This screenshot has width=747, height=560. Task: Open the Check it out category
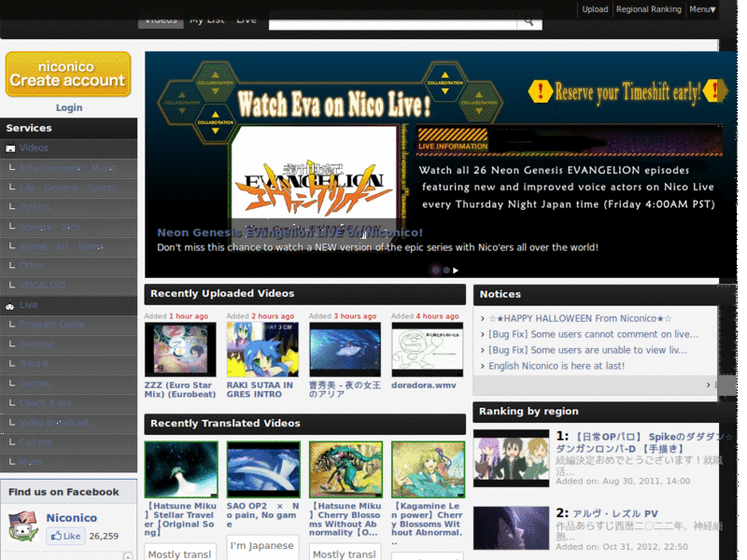point(46,403)
